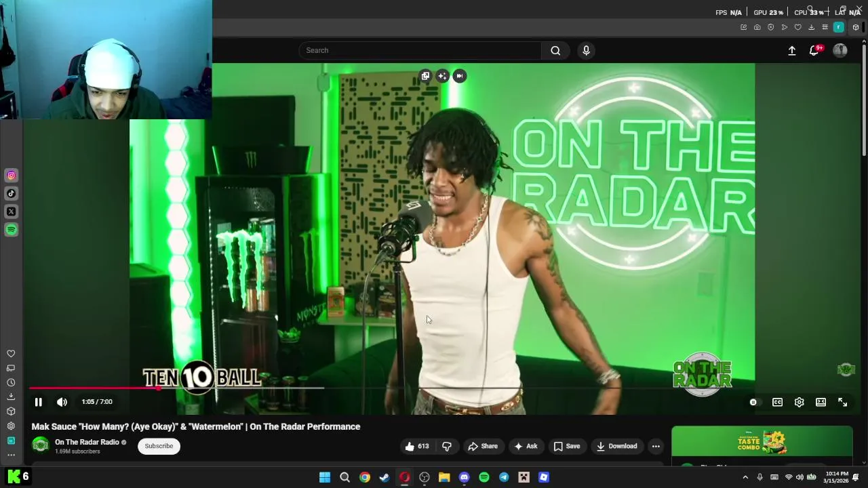Open extensions cube in left sidebar
The width and height of the screenshot is (868, 488).
11,411
